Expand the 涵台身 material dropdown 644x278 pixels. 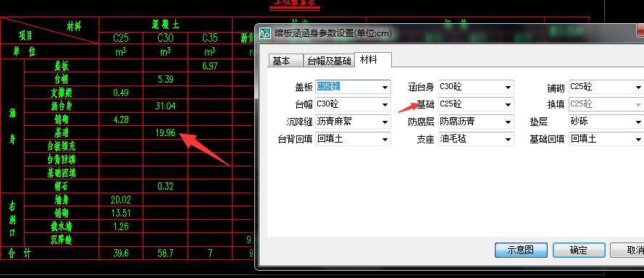coord(508,87)
